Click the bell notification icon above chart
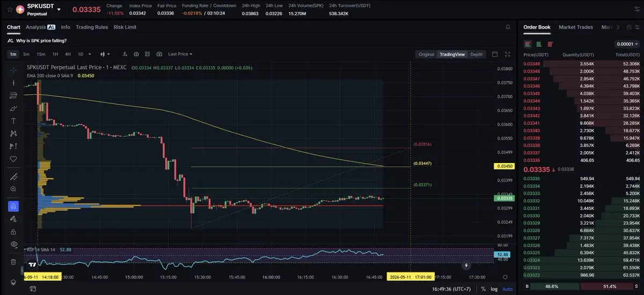Image resolution: width=644 pixels, height=295 pixels. pyautogui.click(x=508, y=27)
